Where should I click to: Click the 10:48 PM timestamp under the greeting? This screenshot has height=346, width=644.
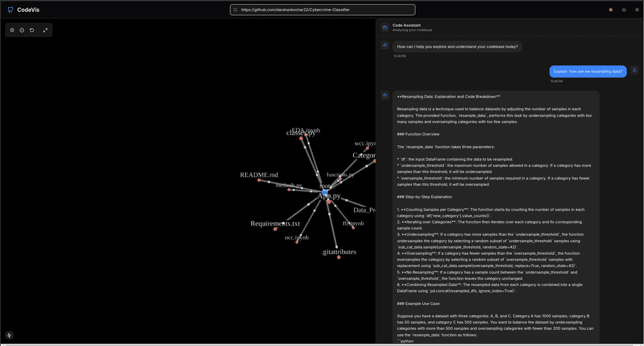coord(400,56)
